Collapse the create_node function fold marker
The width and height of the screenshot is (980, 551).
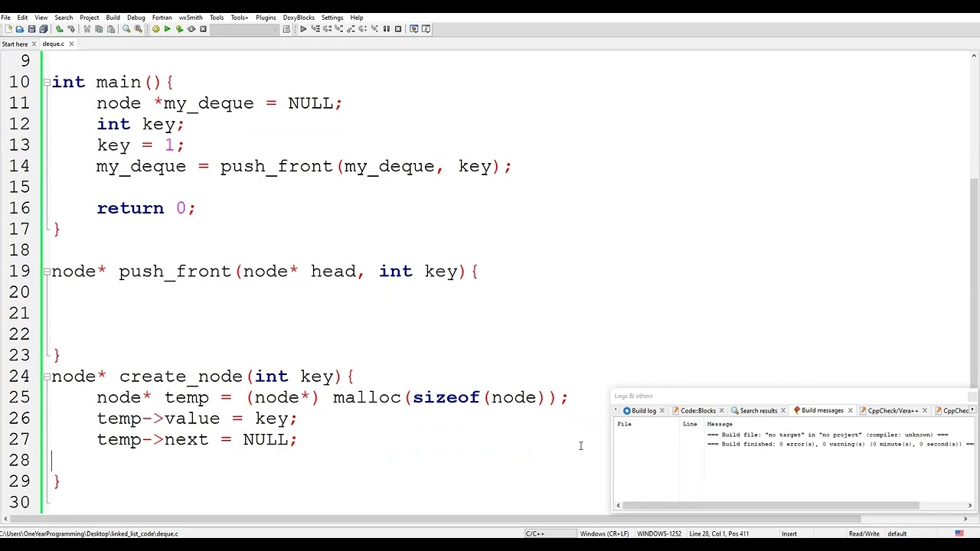[47, 377]
